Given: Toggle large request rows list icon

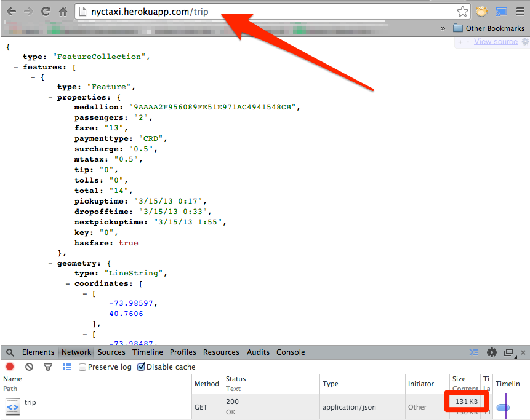Looking at the screenshot, I should [x=67, y=367].
